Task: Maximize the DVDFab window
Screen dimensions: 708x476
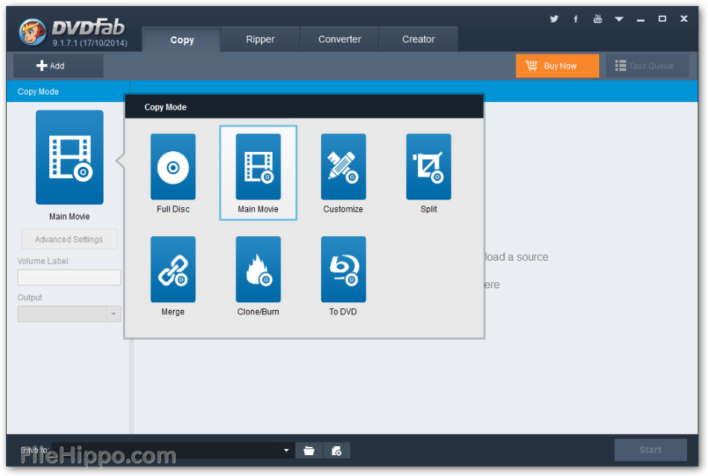Action: click(x=662, y=19)
